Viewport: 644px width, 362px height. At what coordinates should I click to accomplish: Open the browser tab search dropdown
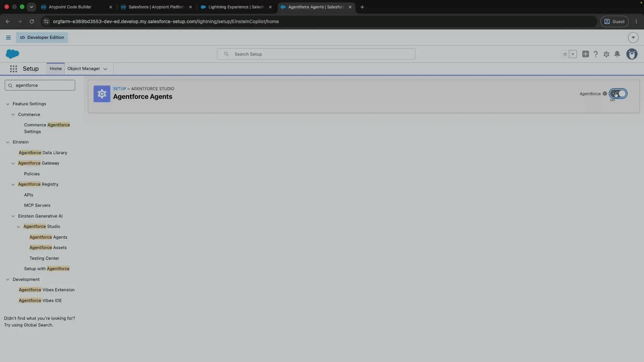click(32, 7)
